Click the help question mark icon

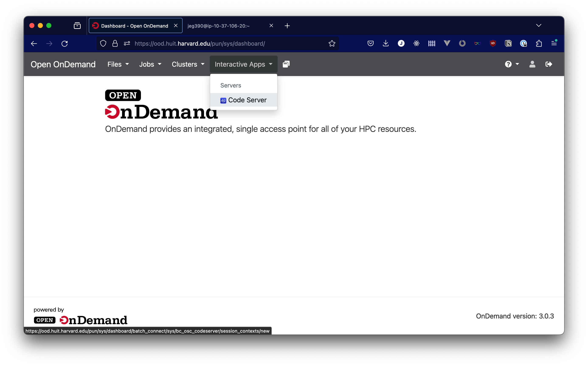pos(508,64)
